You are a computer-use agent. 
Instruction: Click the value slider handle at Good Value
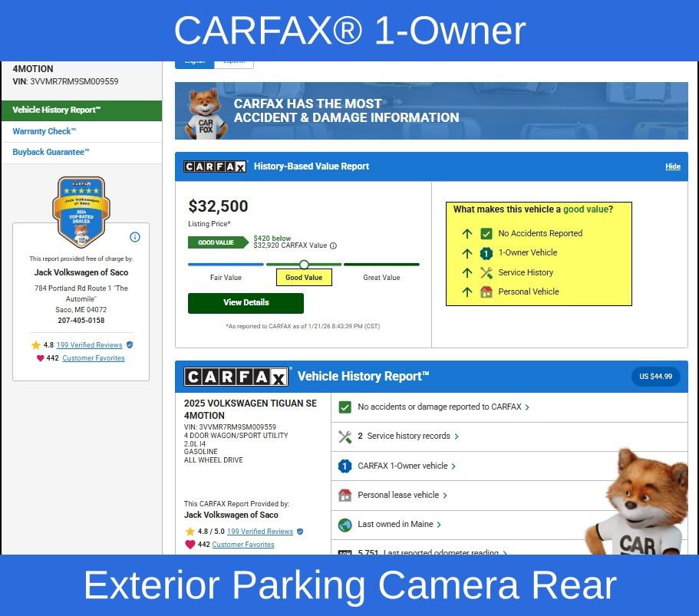[x=304, y=265]
